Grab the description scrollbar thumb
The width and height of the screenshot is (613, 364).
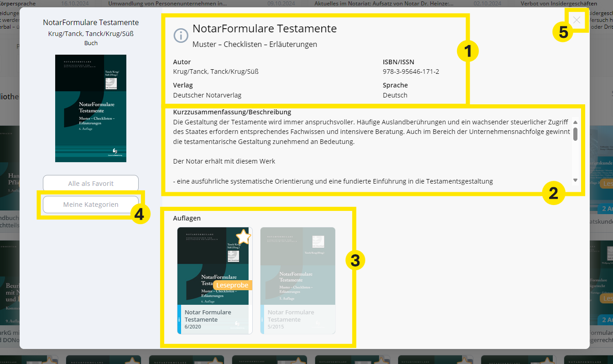coord(575,134)
